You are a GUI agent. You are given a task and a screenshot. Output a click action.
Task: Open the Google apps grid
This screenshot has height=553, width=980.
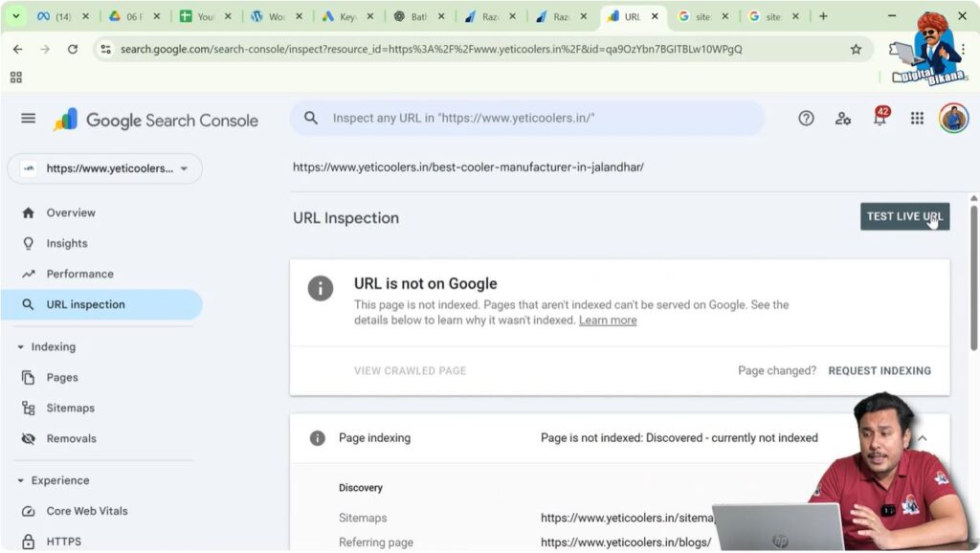(917, 118)
